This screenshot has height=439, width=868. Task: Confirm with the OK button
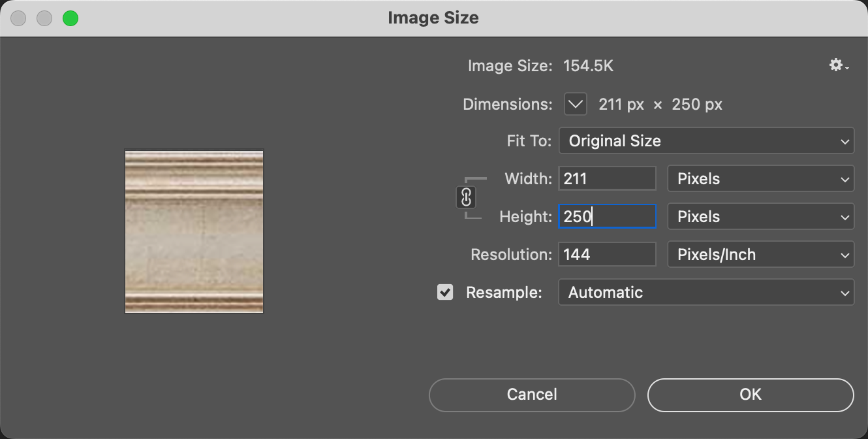(x=751, y=395)
